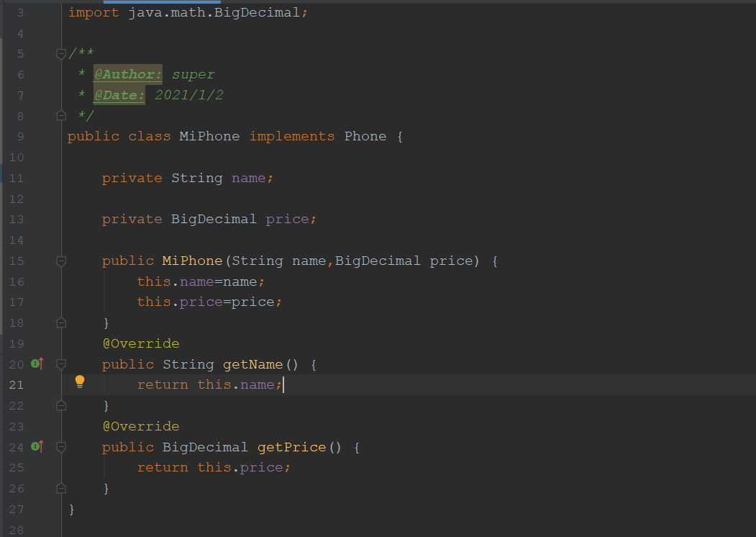Click the String type on line 11
This screenshot has width=756, height=537.
pos(196,178)
